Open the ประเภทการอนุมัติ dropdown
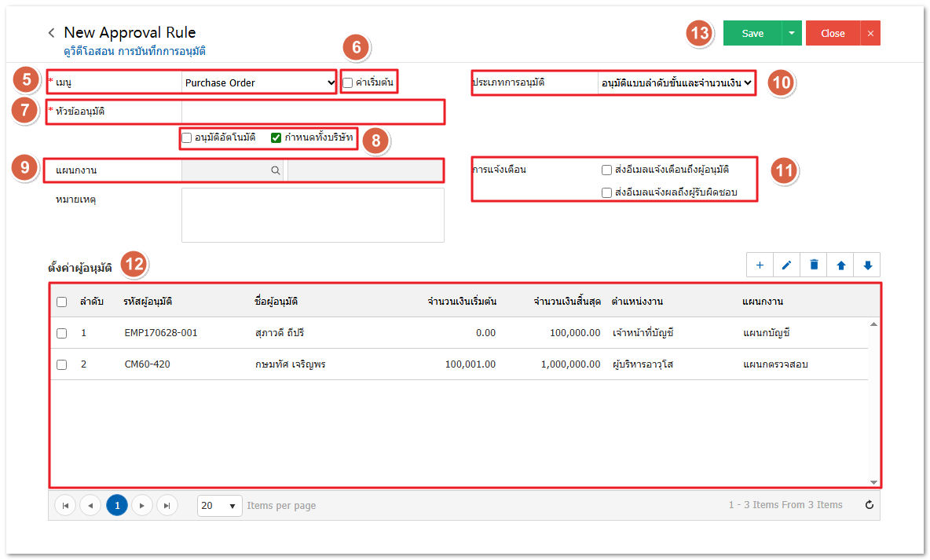This screenshot has height=560, width=930. point(676,82)
